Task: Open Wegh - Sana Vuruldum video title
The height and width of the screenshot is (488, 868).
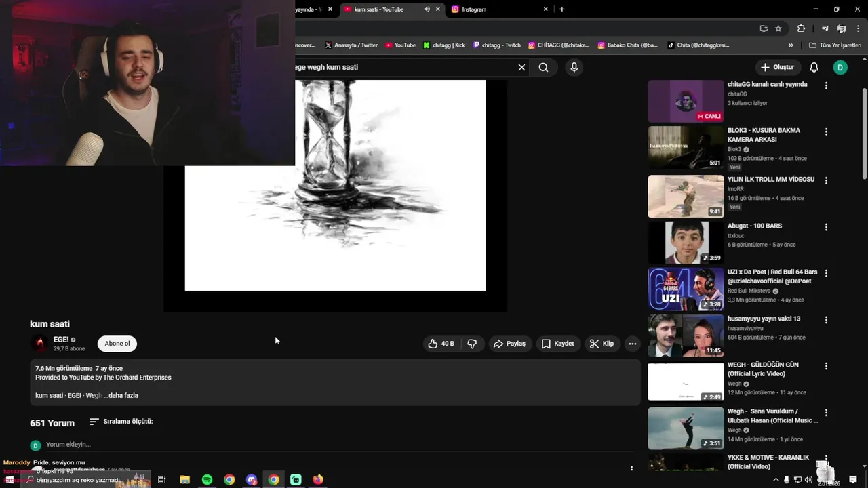Action: [x=772, y=416]
